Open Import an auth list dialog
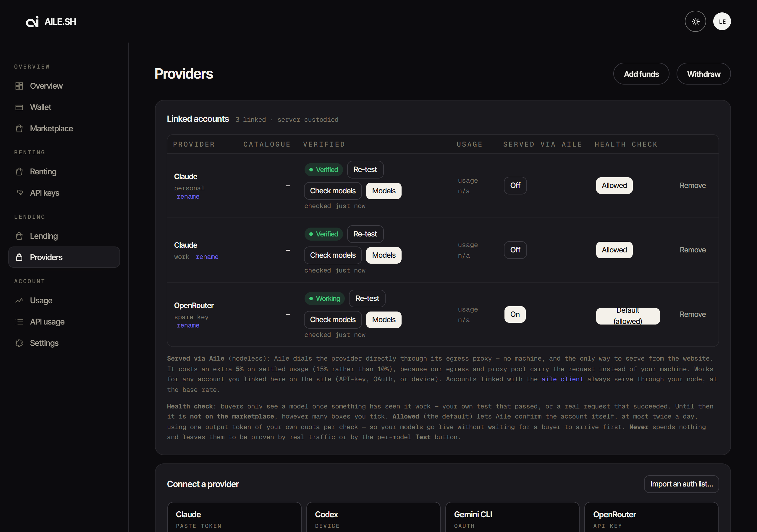 (x=681, y=484)
